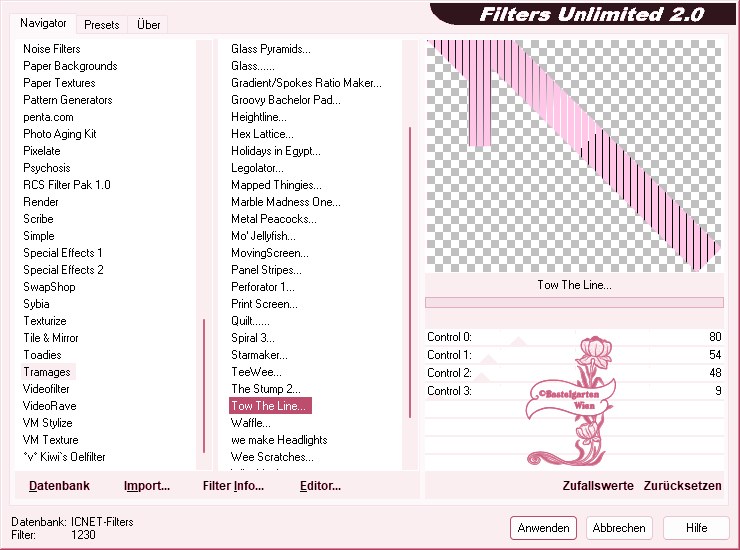Select Tramages category

pos(47,372)
